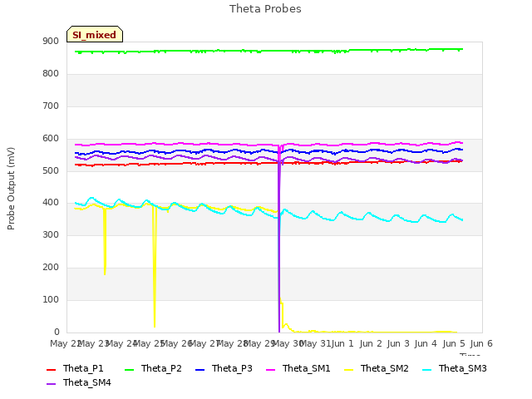Click the purple spike near May 30
532x399 pixels.
tap(279, 248)
